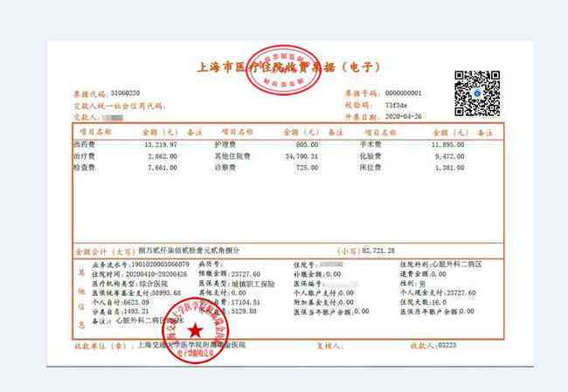The image size is (568, 392).
Task: Select the 西药费 amount 15,219.97
Action: pyautogui.click(x=161, y=144)
